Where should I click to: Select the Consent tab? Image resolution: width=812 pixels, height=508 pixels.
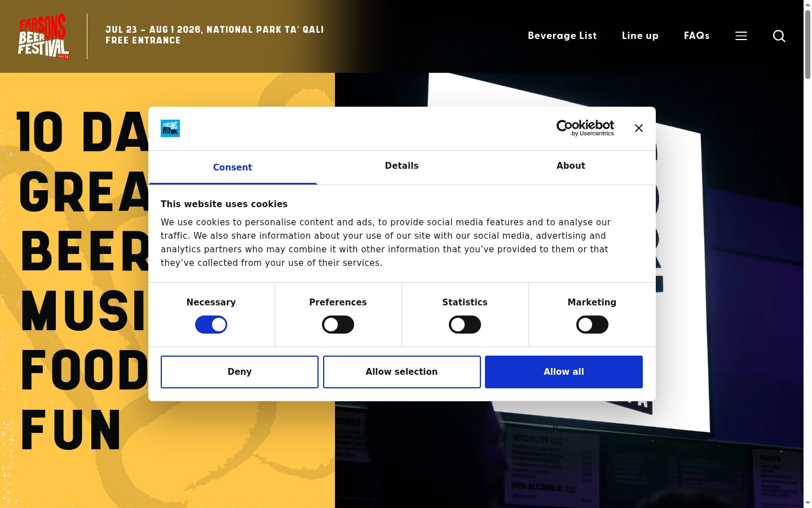[232, 167]
